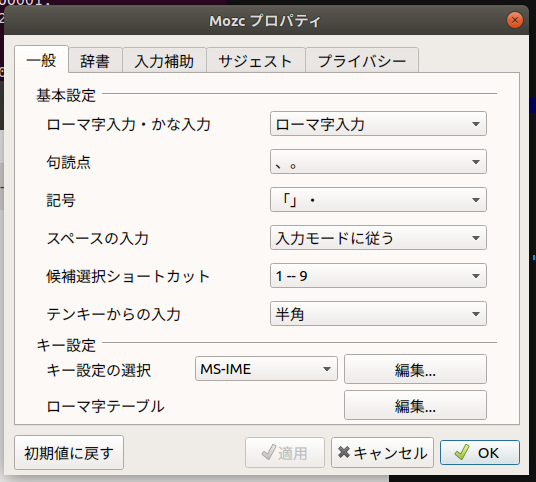Viewport: 536px width, 482px height.
Task: Open the 記号 dropdown
Action: click(378, 200)
